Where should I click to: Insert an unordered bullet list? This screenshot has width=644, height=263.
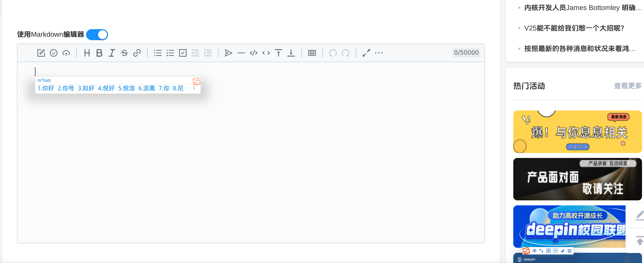(x=158, y=53)
